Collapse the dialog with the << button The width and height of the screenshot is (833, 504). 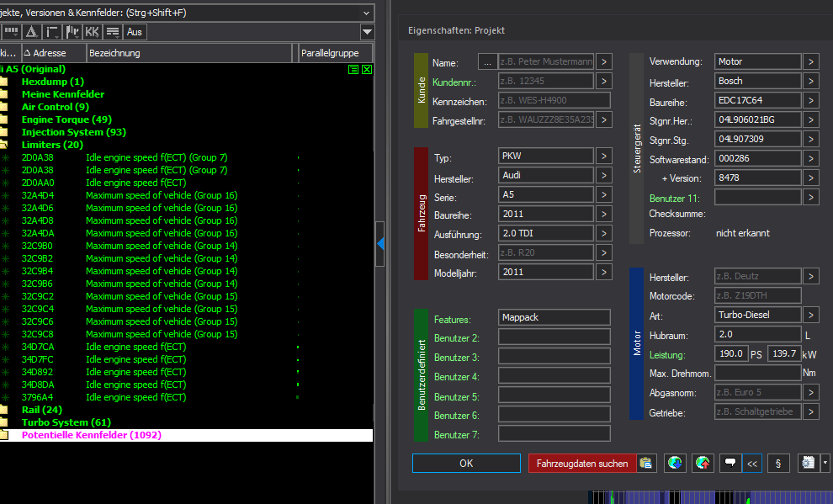point(752,463)
